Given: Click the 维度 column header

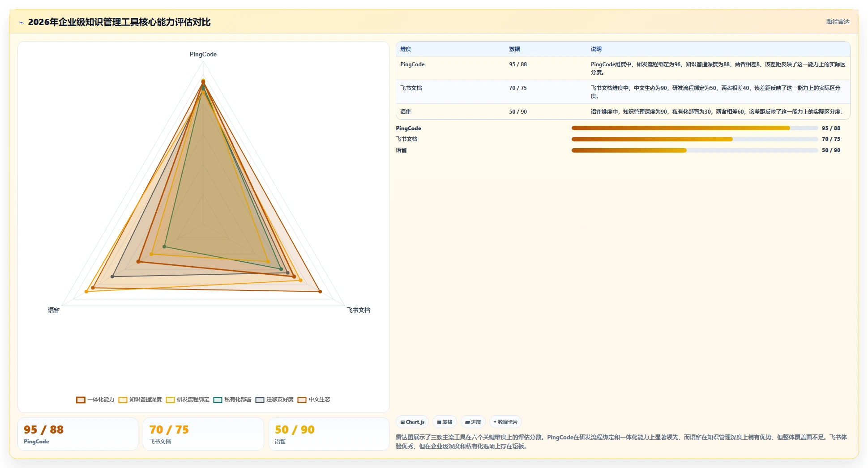Looking at the screenshot, I should tap(406, 49).
